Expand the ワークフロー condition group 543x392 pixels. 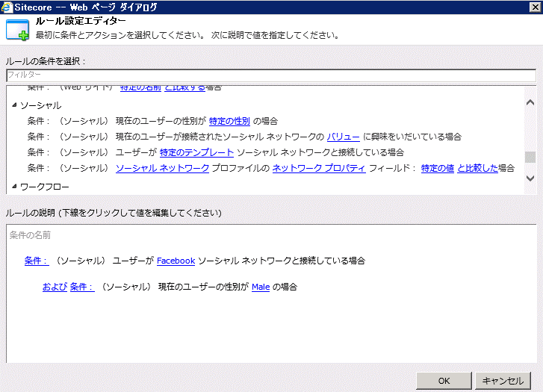14,186
